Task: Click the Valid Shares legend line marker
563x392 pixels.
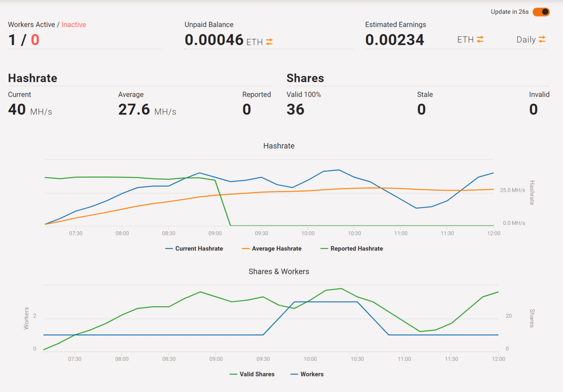Action: point(232,374)
